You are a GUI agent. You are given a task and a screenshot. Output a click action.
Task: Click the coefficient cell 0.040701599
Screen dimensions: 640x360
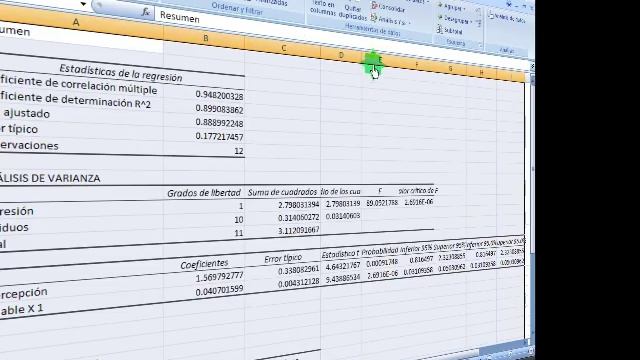tap(219, 291)
